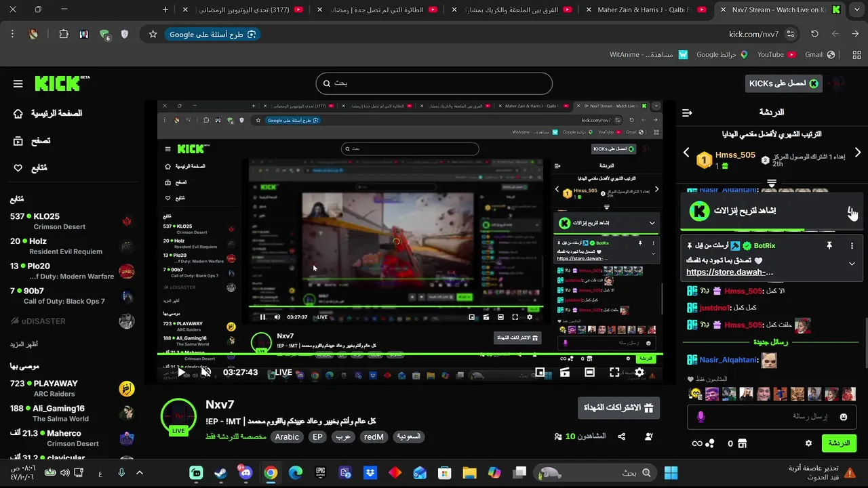The image size is (868, 488).
Task: Open a new browser tab
Action: click(x=165, y=9)
